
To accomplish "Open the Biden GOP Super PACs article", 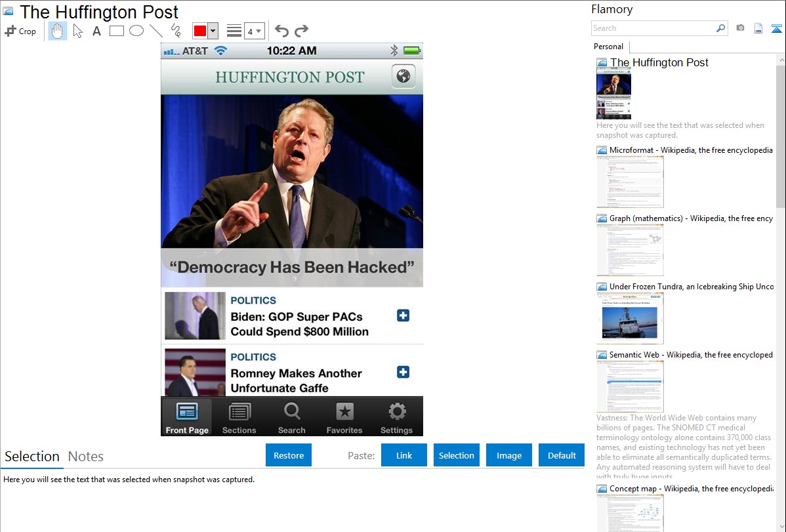I will [299, 324].
